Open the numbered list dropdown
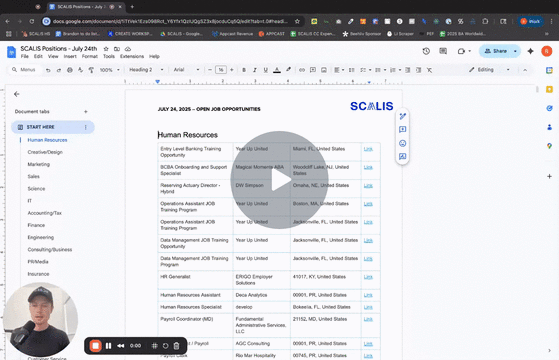Viewport: 559px width, 360px height. (x=395, y=70)
